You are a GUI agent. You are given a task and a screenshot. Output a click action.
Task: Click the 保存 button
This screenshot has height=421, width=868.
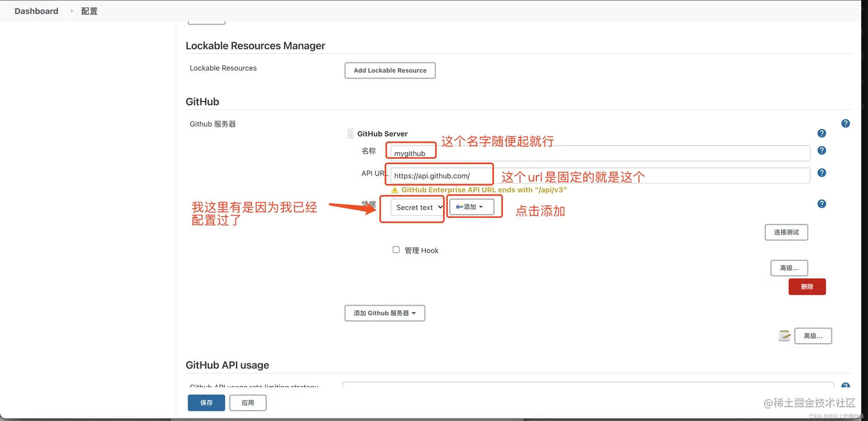(x=206, y=403)
